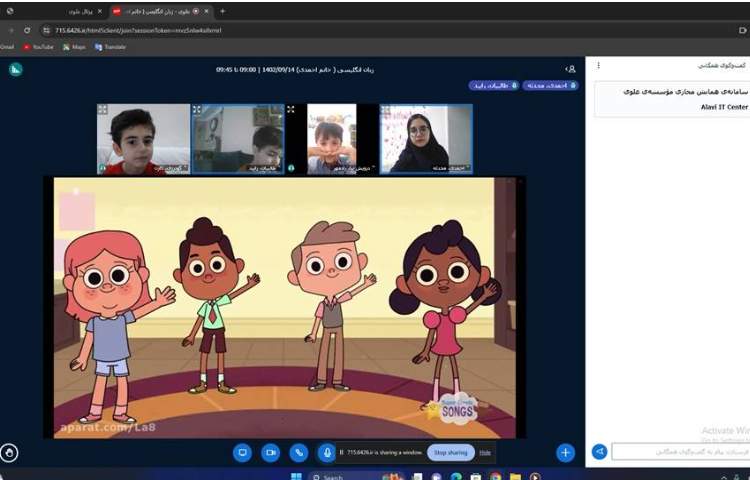The height and width of the screenshot is (480, 750).
Task: Click the raise hand icon
Action: click(10, 453)
